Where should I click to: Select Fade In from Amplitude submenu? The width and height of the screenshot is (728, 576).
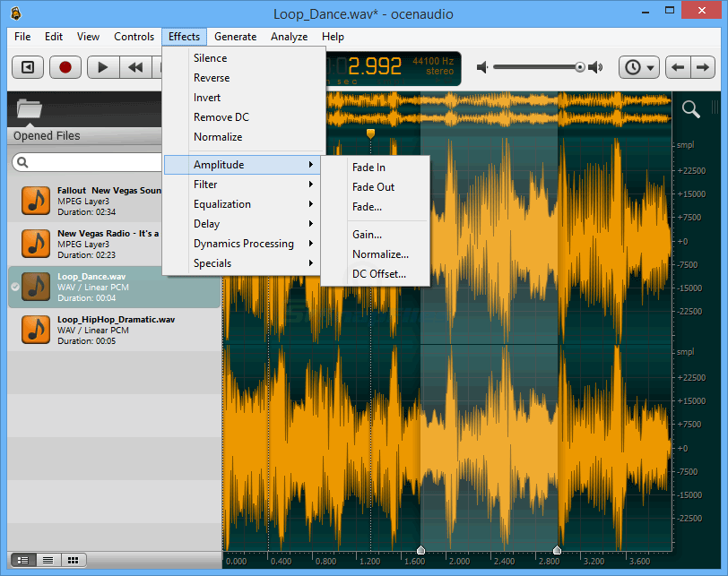click(368, 168)
